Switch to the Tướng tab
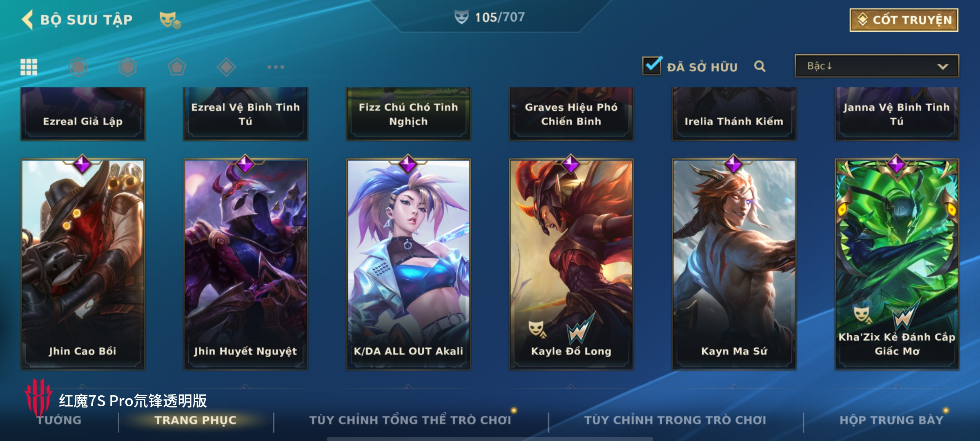Viewport: 980px width, 441px height. 60,420
